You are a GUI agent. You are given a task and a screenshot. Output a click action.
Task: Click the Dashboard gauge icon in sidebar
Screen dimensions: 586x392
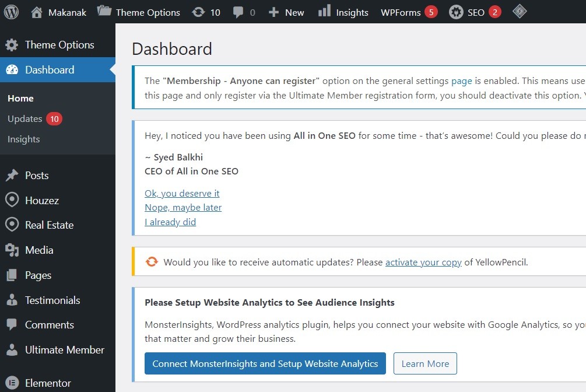[12, 69]
